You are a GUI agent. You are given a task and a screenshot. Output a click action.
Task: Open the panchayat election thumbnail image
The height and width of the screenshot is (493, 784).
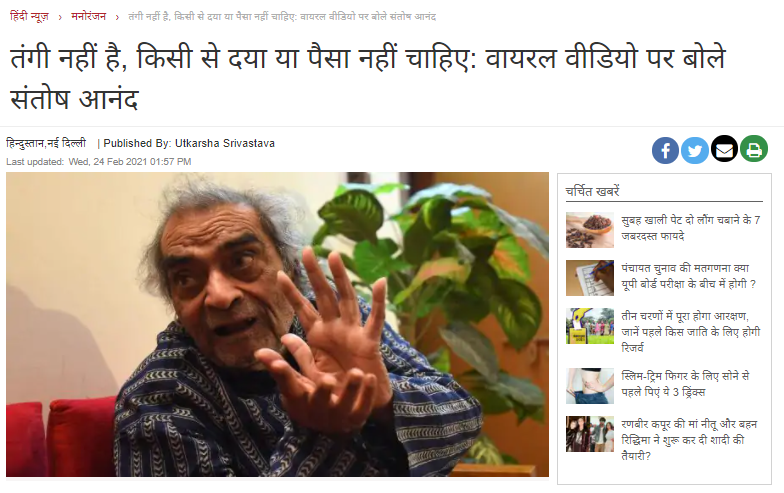[x=590, y=278]
